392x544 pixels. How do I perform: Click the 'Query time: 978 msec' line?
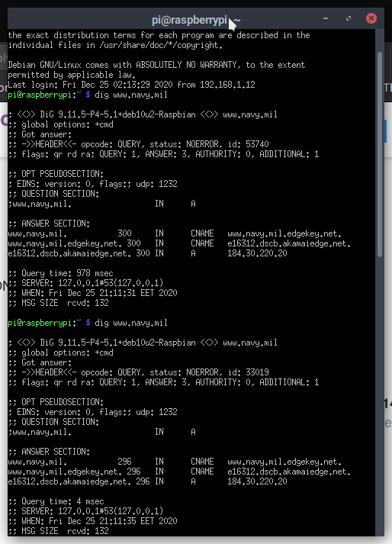coord(61,273)
